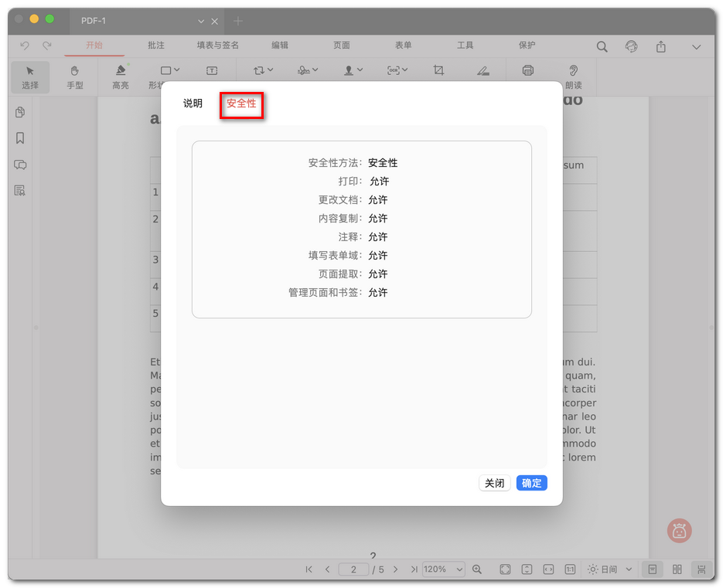
Task: Click the crop tool icon
Action: [x=438, y=70]
